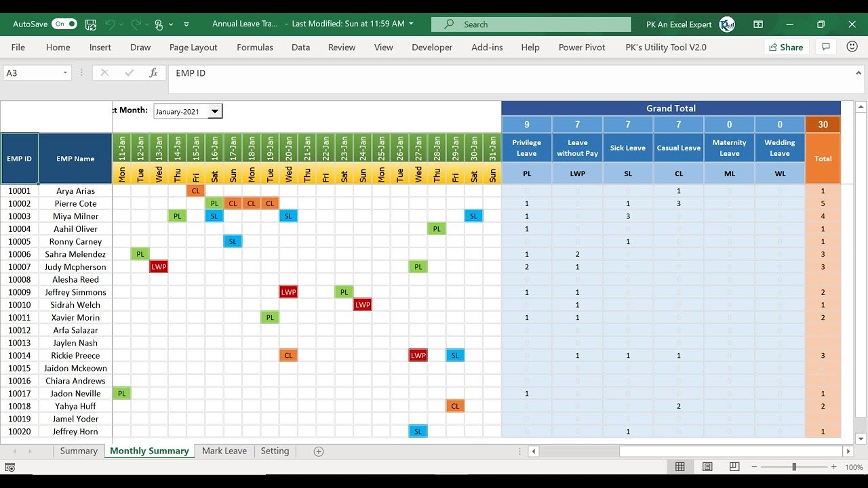Click previous sheet navigation arrow
Screen dimensions: 868x488
pos(15,451)
